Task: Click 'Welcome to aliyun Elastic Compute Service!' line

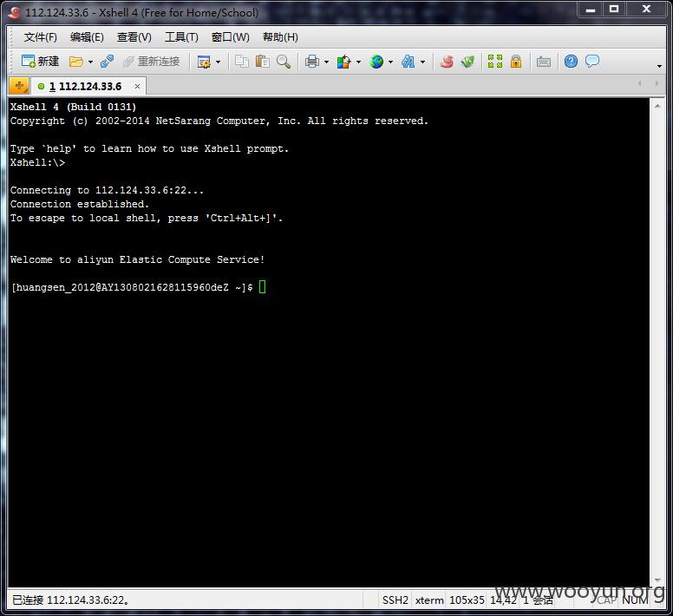Action: click(137, 259)
